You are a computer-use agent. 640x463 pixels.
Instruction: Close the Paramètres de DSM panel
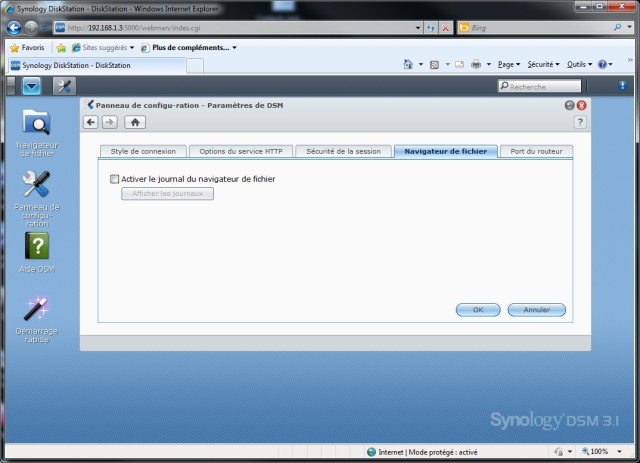coord(582,105)
